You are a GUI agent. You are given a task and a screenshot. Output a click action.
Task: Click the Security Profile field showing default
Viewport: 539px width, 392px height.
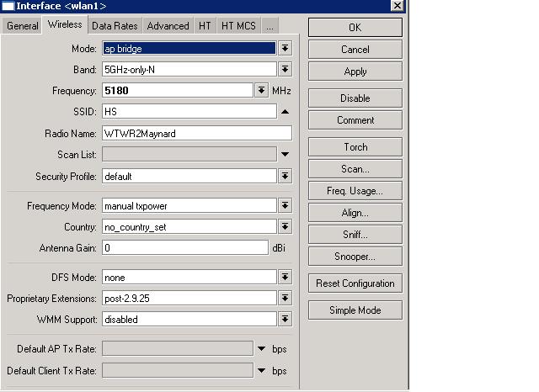pyautogui.click(x=189, y=176)
